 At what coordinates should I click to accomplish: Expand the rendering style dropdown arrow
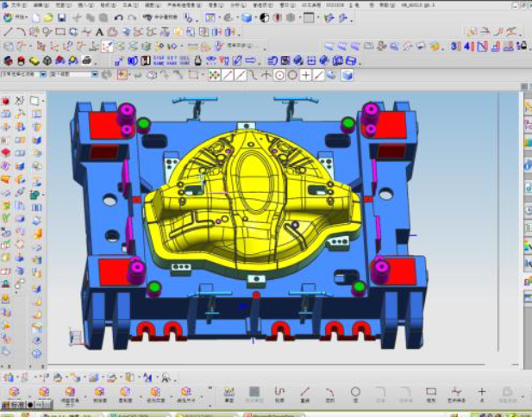[255, 17]
